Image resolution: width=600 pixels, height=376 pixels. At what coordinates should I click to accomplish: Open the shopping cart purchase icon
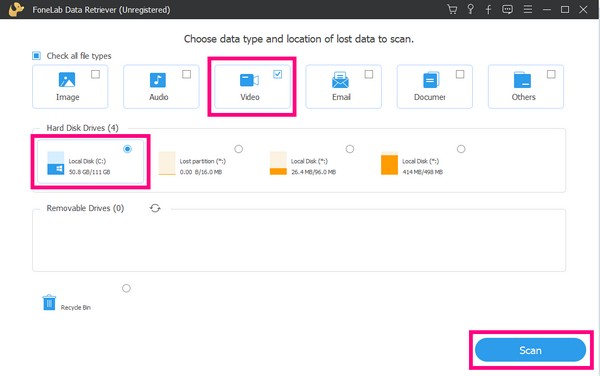(452, 9)
